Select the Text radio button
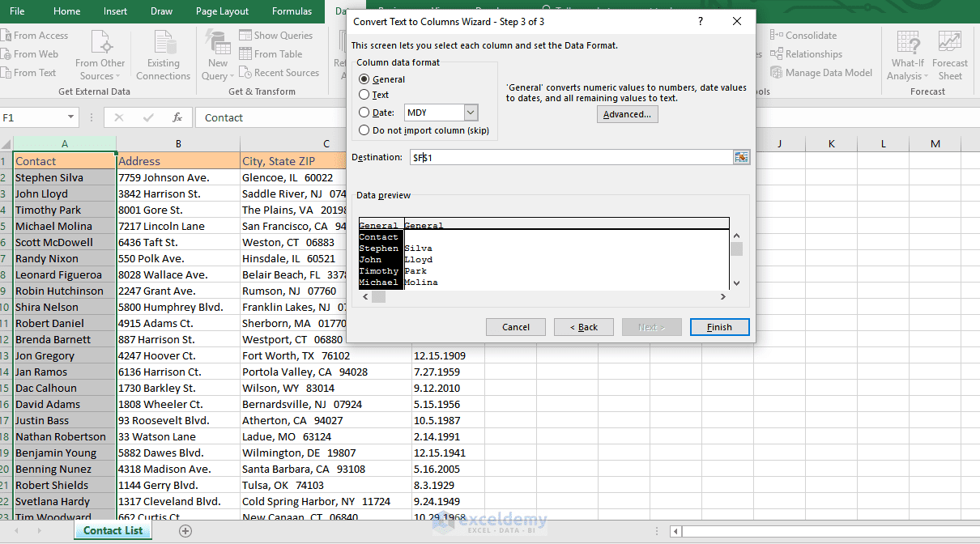This screenshot has height=544, width=980. (x=364, y=95)
